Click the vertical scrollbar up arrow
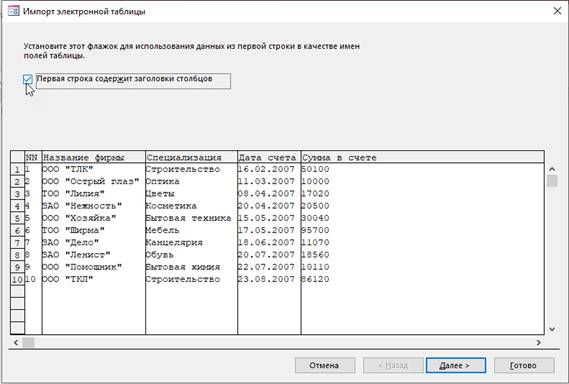 click(552, 169)
